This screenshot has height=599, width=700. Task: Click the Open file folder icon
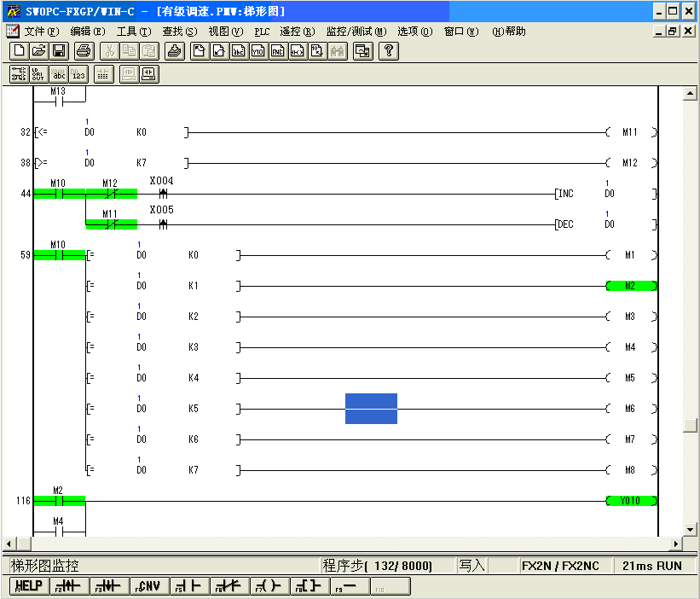click(x=39, y=51)
